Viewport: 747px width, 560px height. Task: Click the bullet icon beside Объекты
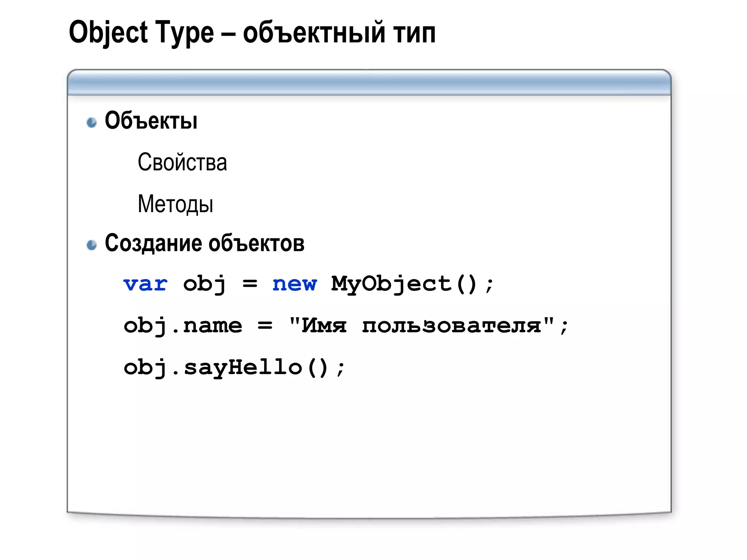(x=92, y=122)
